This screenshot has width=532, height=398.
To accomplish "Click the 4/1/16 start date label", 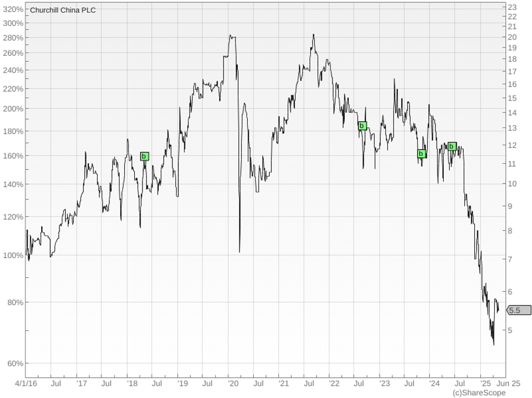I will tap(26, 383).
